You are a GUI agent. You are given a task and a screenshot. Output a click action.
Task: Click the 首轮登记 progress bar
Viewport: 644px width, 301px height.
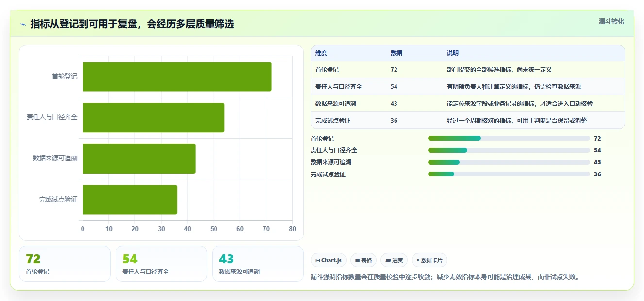[x=509, y=139]
